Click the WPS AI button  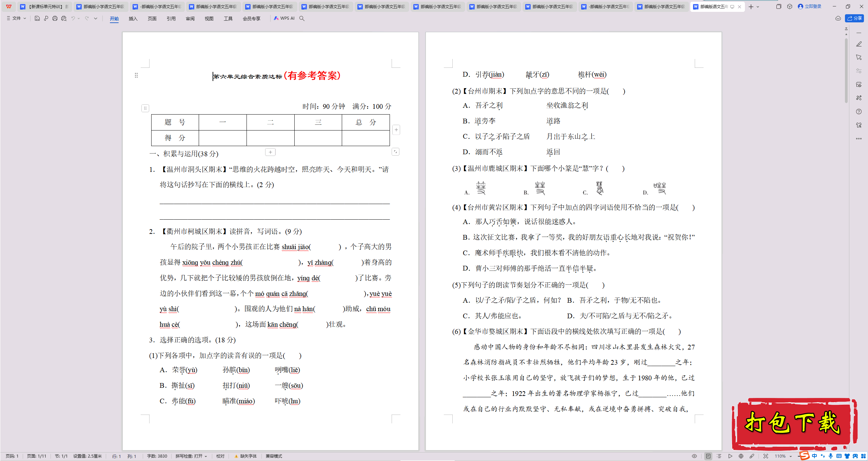pyautogui.click(x=284, y=18)
